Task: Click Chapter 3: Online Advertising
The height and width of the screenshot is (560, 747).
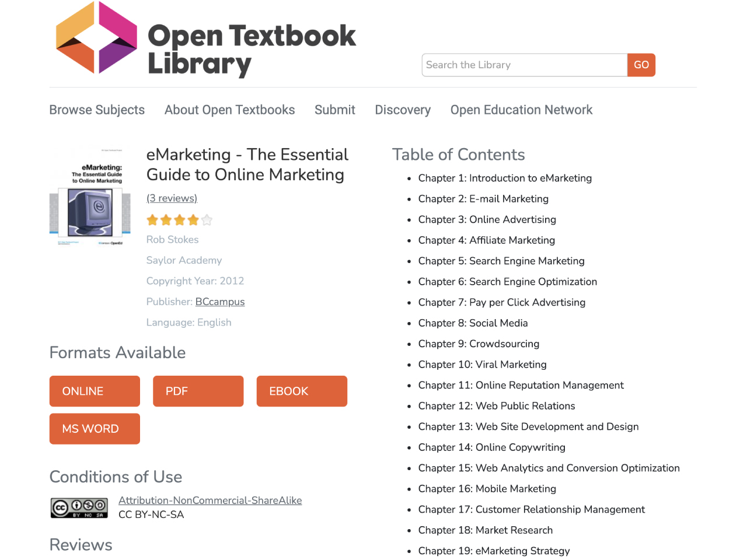Action: tap(487, 219)
